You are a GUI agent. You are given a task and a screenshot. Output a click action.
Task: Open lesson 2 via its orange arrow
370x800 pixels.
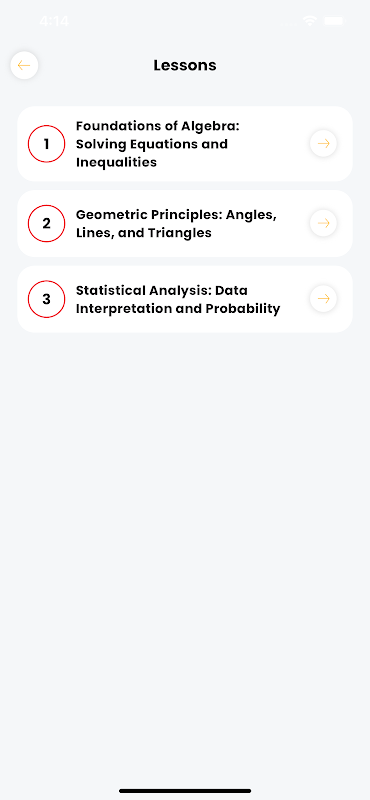(x=323, y=223)
